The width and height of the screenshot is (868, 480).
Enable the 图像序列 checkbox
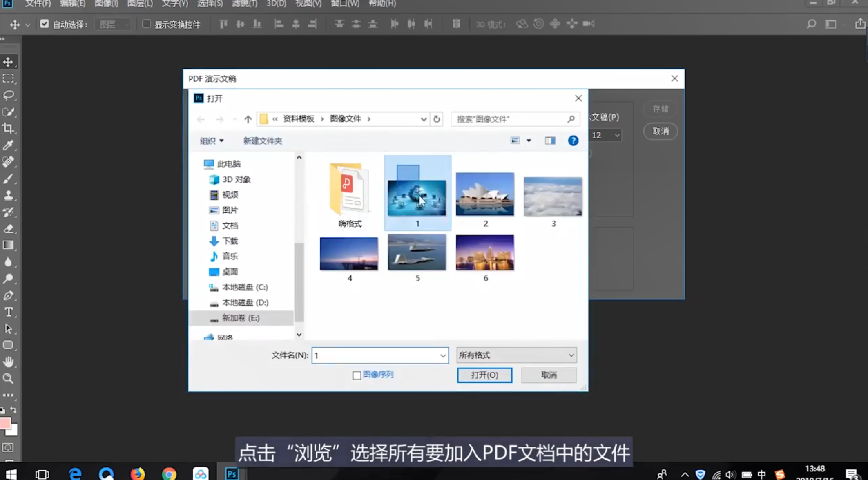[x=357, y=375]
